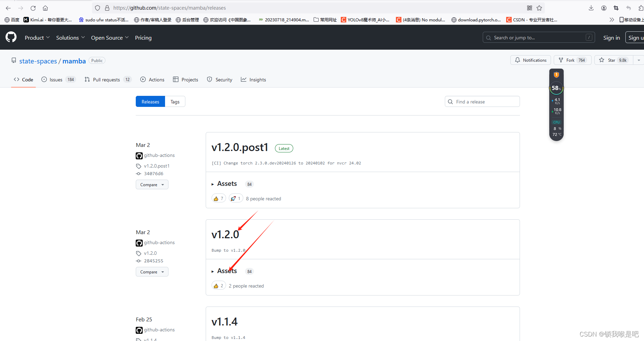Open the CSDN bookmark
The image size is (644, 341).
532,20
